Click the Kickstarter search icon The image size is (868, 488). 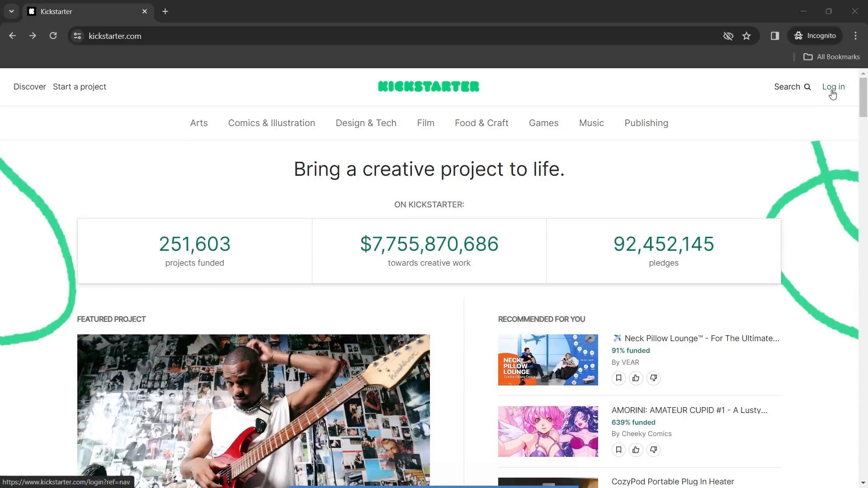[x=807, y=86]
